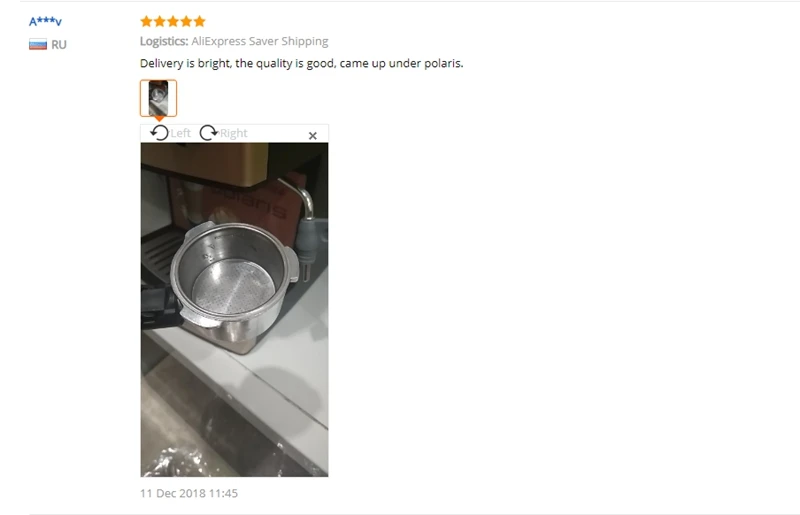800x515 pixels.
Task: Open reviewer profile A***v
Action: [45, 21]
